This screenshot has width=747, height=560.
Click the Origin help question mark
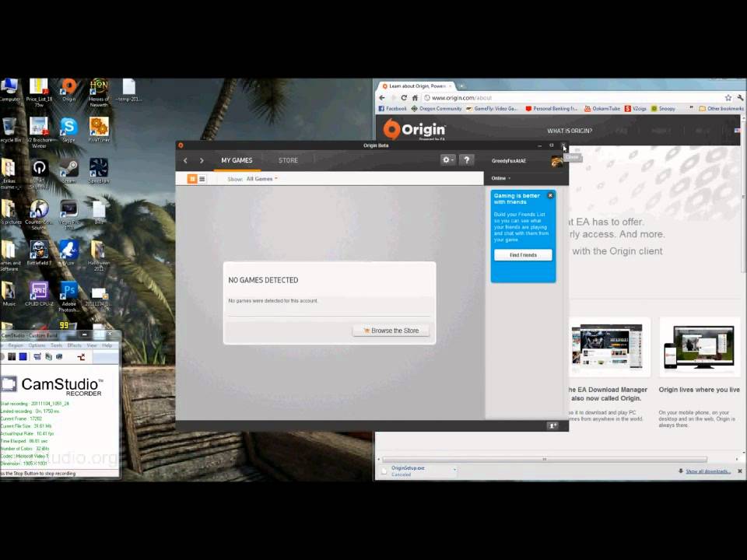[466, 160]
